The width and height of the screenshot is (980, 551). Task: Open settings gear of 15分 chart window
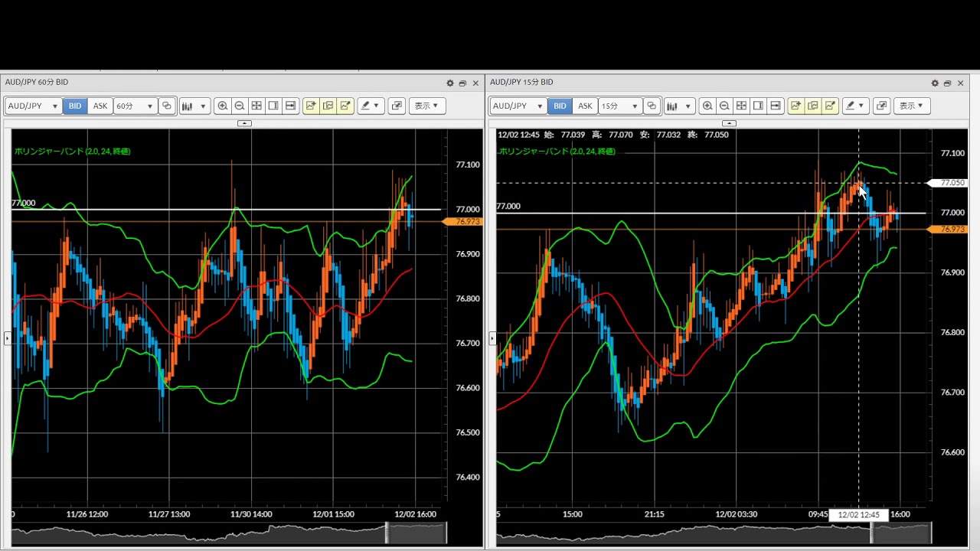(x=935, y=83)
